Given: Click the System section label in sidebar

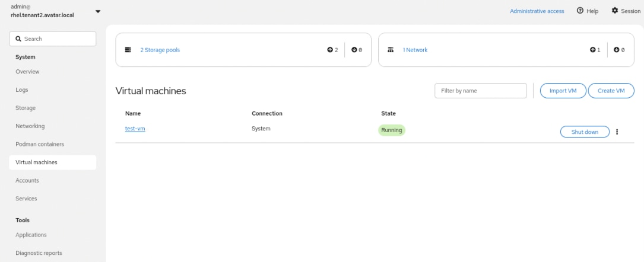Looking at the screenshot, I should point(26,57).
